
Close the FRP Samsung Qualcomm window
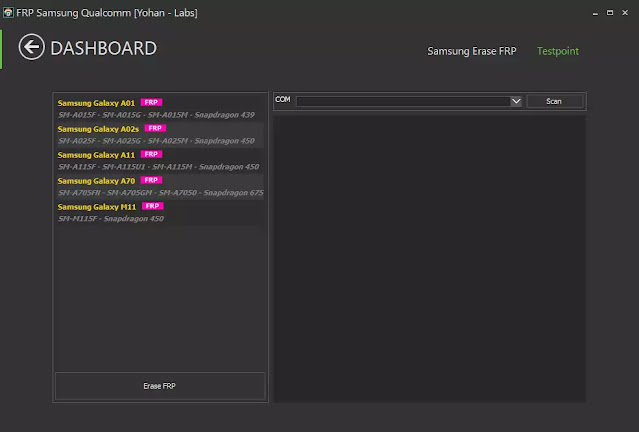625,13
